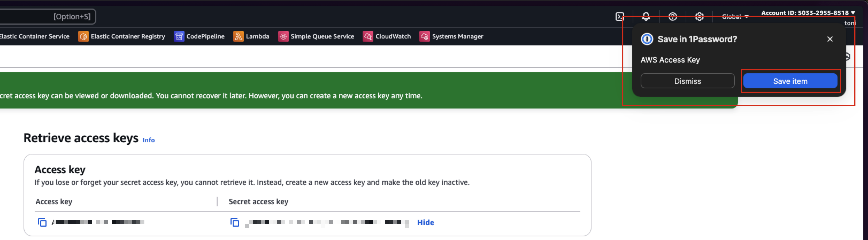Viewport: 868px width, 240px height.
Task: Open the settings gear icon
Action: [x=699, y=17]
